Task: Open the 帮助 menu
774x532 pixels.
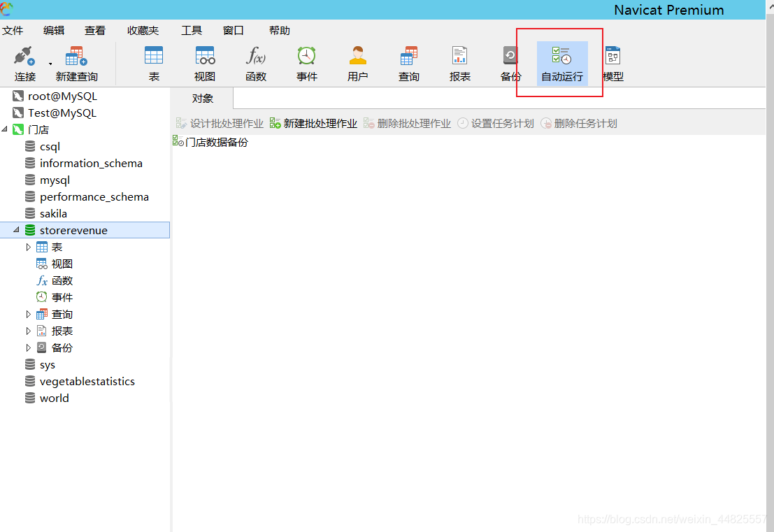Action: [x=280, y=31]
